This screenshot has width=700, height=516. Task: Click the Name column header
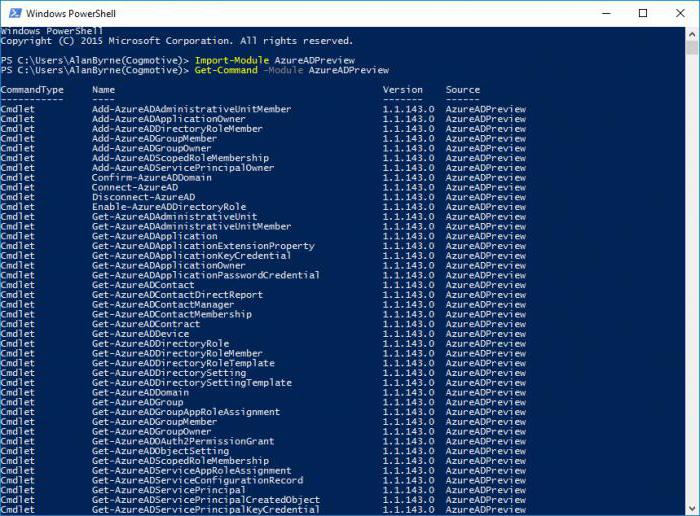pyautogui.click(x=104, y=90)
